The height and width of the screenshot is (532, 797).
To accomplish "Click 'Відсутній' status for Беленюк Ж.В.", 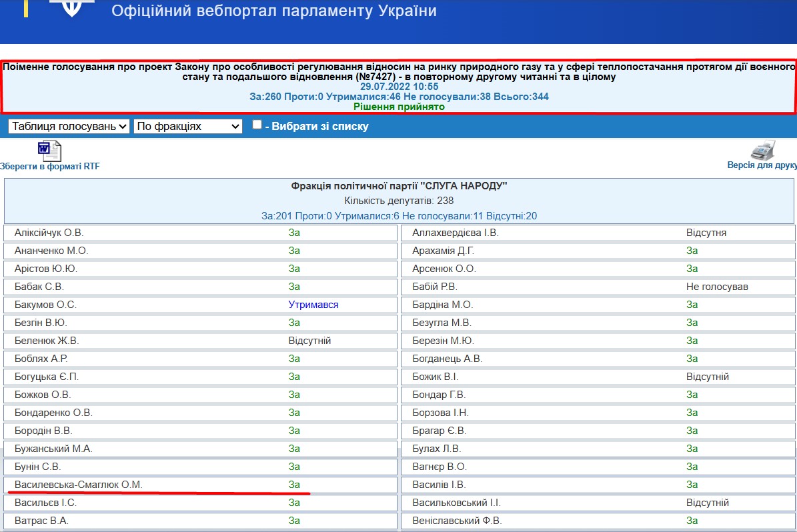I will point(309,341).
